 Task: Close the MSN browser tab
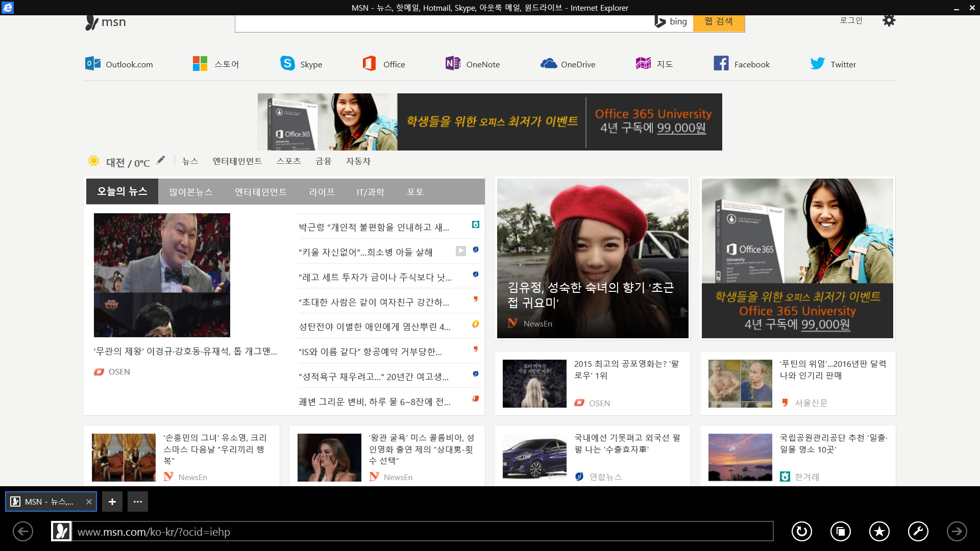[89, 502]
